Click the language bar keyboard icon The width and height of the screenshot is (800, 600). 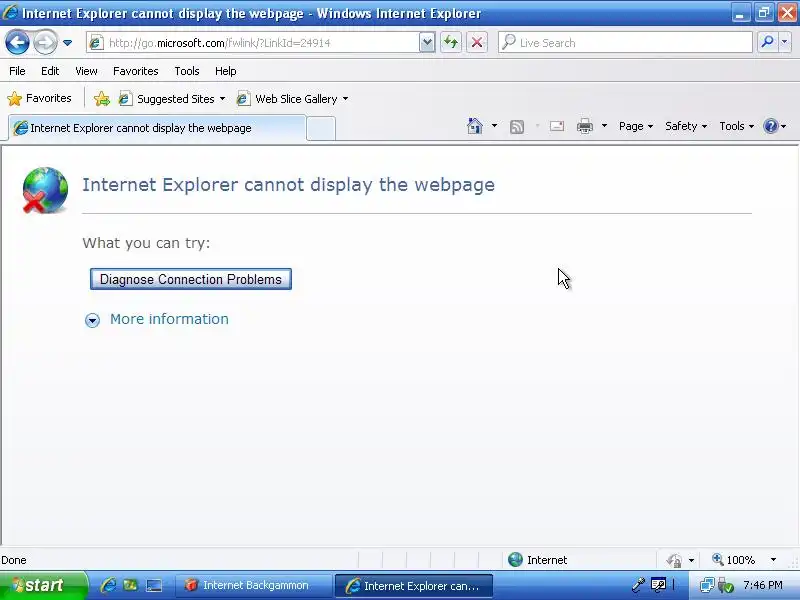(658, 584)
